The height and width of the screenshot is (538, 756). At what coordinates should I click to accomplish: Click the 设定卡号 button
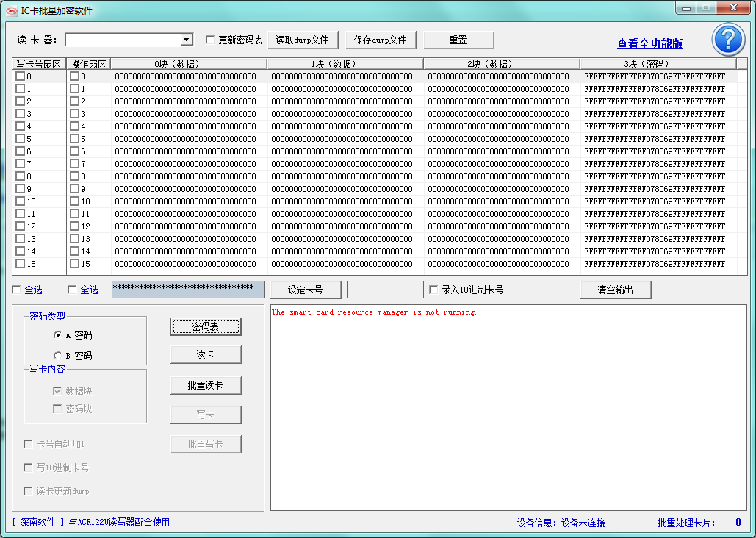[305, 290]
